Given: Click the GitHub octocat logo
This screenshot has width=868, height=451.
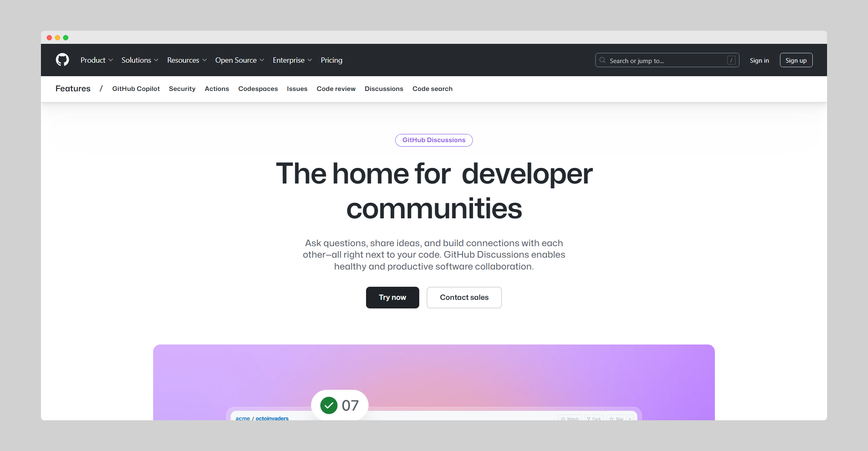Looking at the screenshot, I should pyautogui.click(x=62, y=60).
